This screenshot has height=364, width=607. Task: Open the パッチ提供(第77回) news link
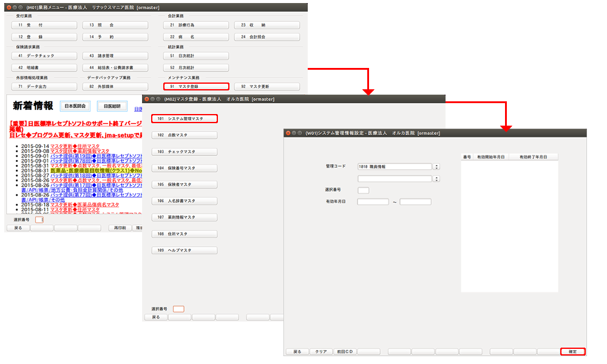click(96, 195)
